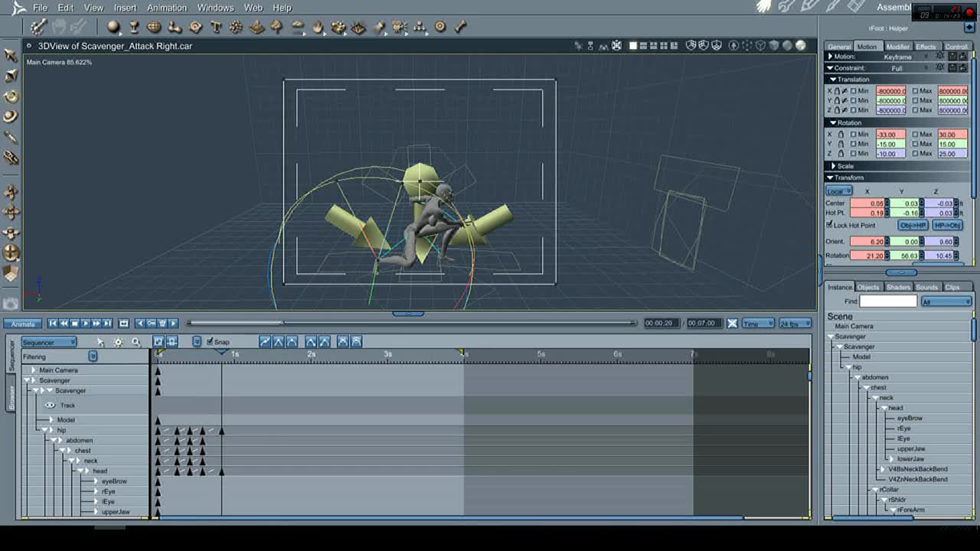Screen dimensions: 980x551
Task: Pick the fire primitive tool
Action: [x=318, y=27]
